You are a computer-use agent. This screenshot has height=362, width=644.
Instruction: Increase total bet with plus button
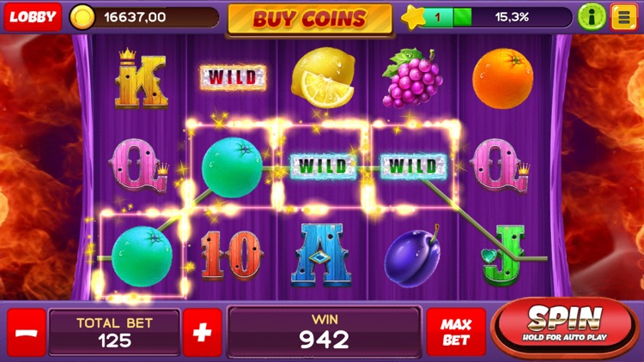tap(203, 333)
